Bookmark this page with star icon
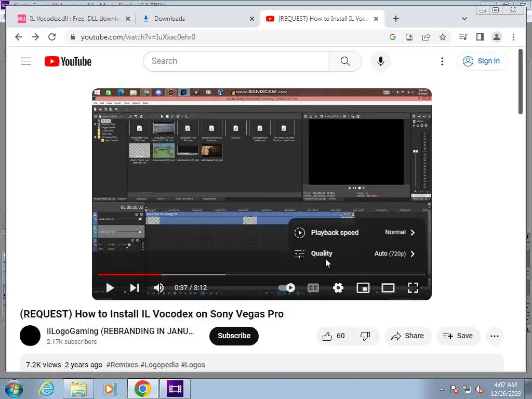The height and width of the screenshot is (399, 532). 443,37
